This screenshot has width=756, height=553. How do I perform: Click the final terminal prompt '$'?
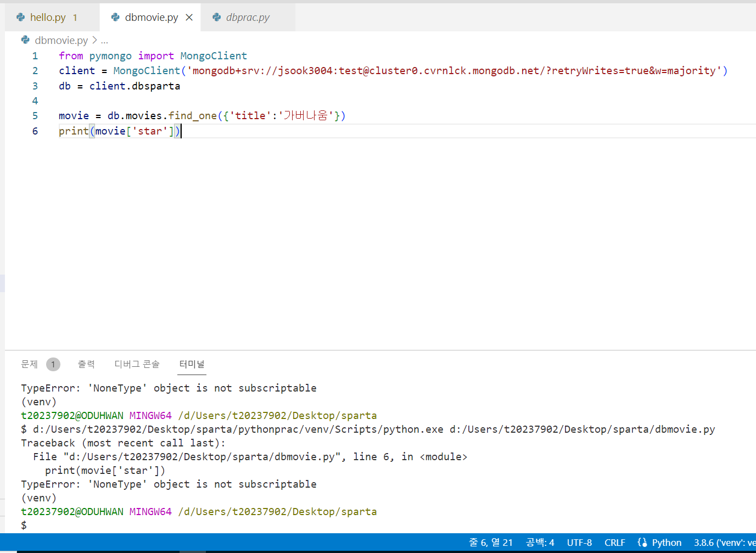coord(24,526)
